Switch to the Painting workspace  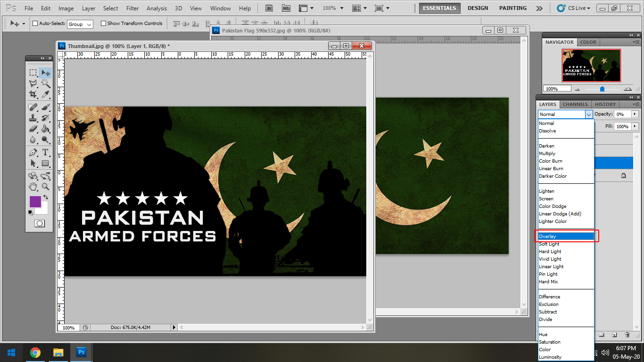pos(513,8)
